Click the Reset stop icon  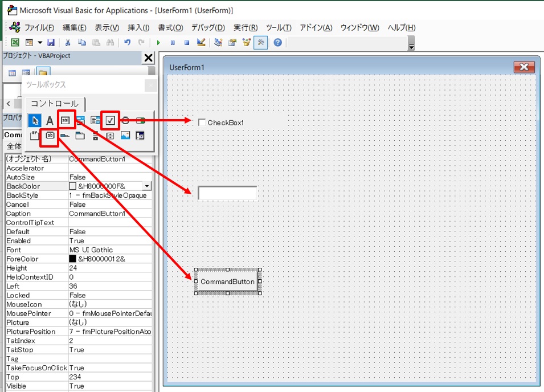tap(187, 43)
